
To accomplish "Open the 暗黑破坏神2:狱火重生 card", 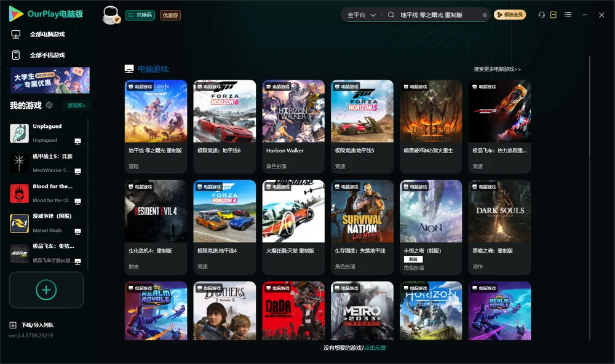I will pos(431,126).
